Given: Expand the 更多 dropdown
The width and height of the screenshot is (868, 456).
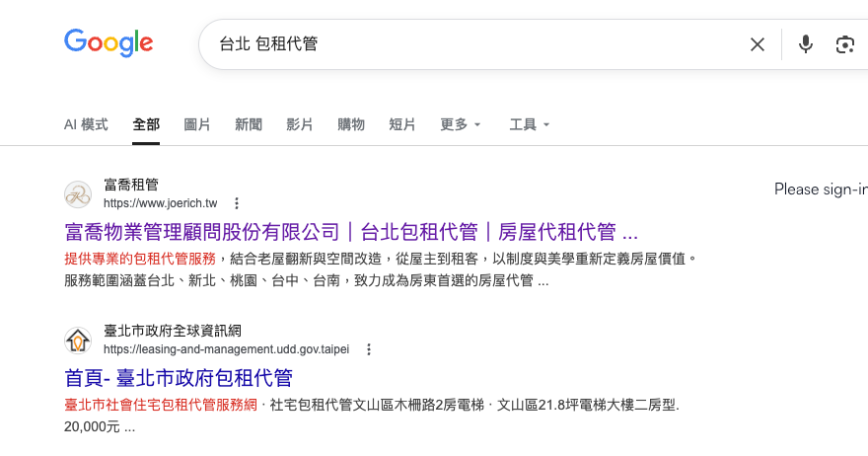Looking at the screenshot, I should pos(460,124).
